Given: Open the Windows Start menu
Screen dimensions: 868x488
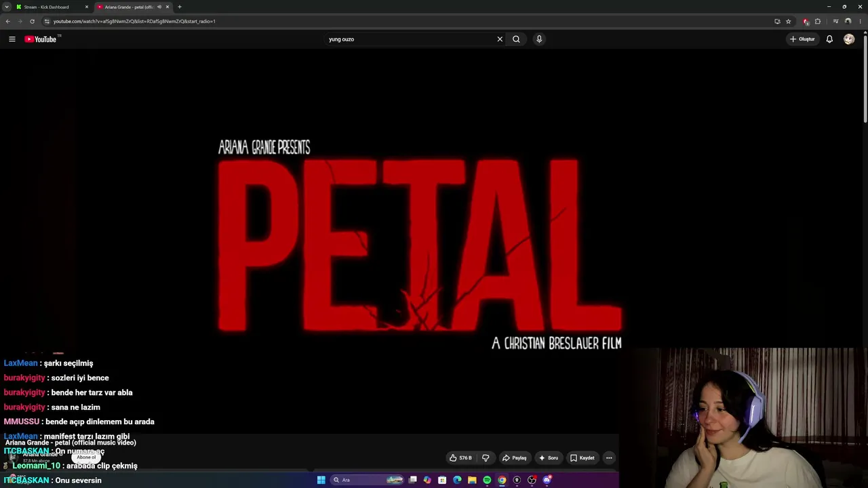Looking at the screenshot, I should (x=321, y=480).
